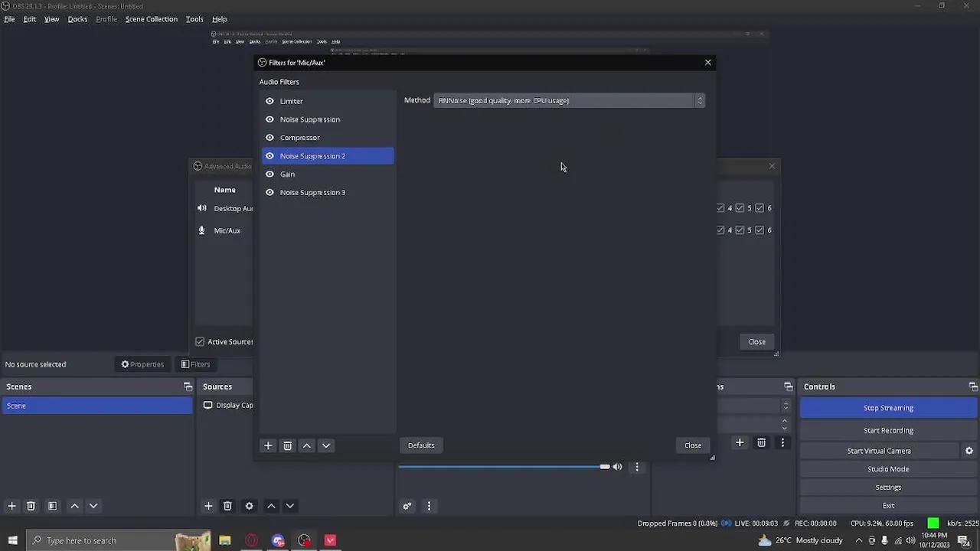This screenshot has height=551, width=980.
Task: Open scene filters icon in Scenes toolbar
Action: point(52,506)
